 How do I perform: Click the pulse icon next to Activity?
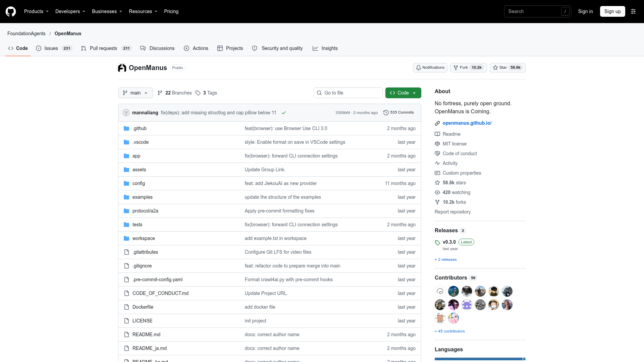[437, 163]
